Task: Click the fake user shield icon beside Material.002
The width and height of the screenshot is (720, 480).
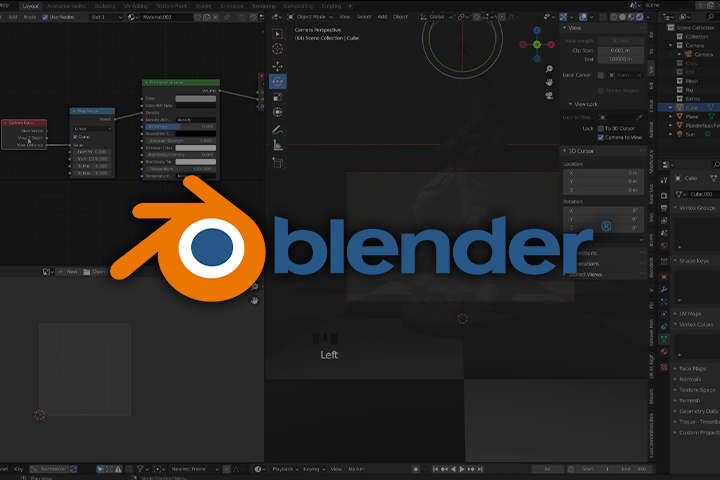Action: tap(197, 17)
